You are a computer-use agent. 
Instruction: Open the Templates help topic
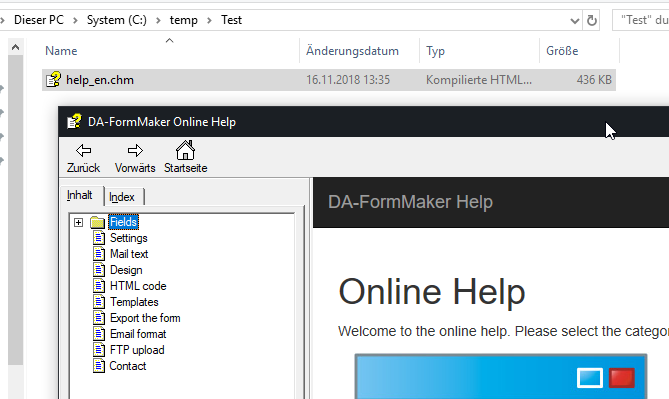(x=134, y=302)
